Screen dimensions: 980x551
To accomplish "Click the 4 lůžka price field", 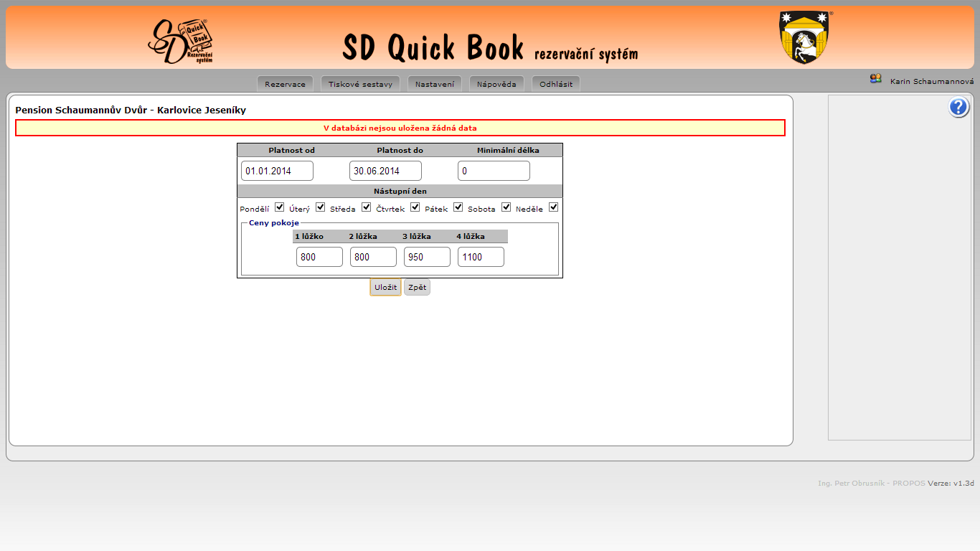I will pyautogui.click(x=481, y=257).
